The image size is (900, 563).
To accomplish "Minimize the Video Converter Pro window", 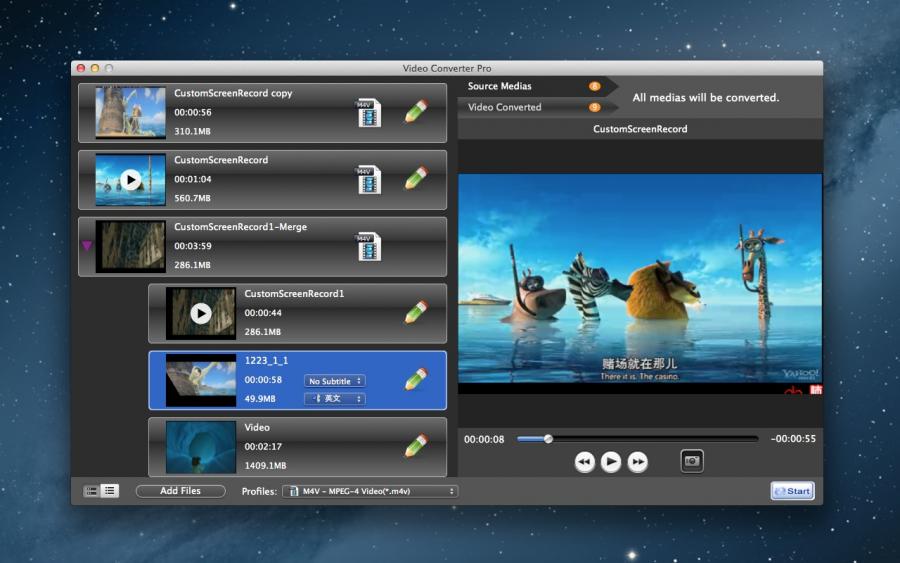I will pyautogui.click(x=95, y=68).
